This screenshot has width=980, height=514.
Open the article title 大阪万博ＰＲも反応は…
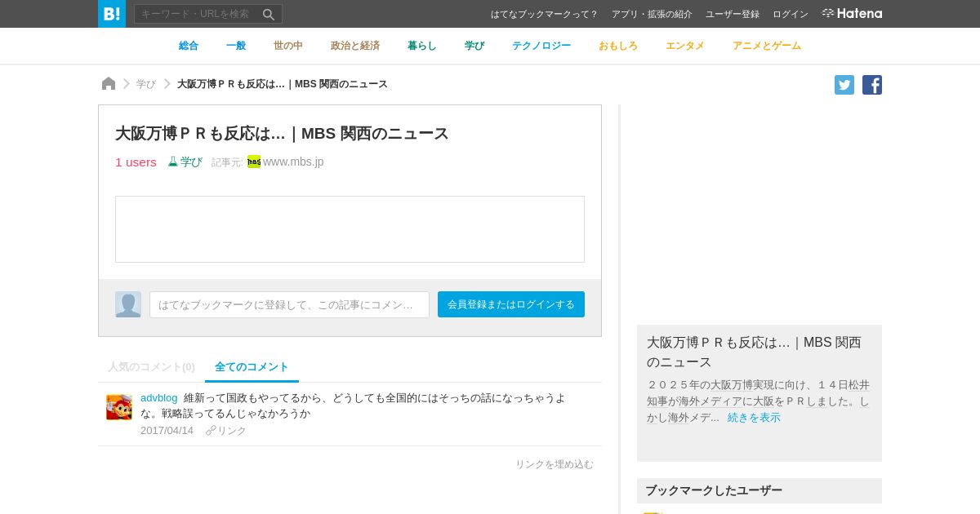pyautogui.click(x=282, y=133)
